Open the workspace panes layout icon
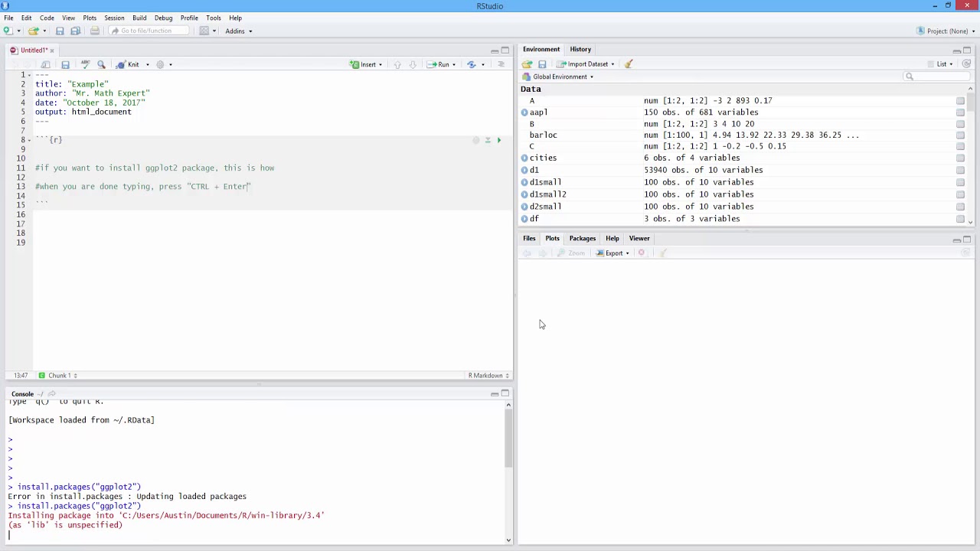 [x=204, y=31]
